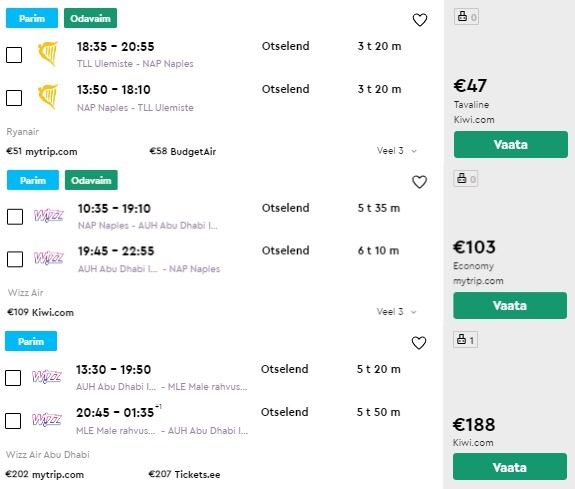
Task: Tick checkbox for 20:45 - 01:35 Male flight
Action: pyautogui.click(x=13, y=421)
